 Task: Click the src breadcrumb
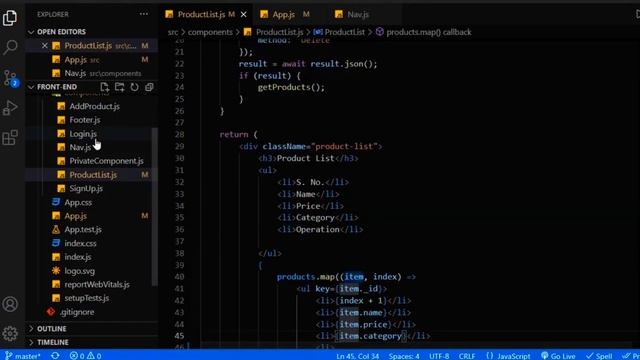coord(173,32)
